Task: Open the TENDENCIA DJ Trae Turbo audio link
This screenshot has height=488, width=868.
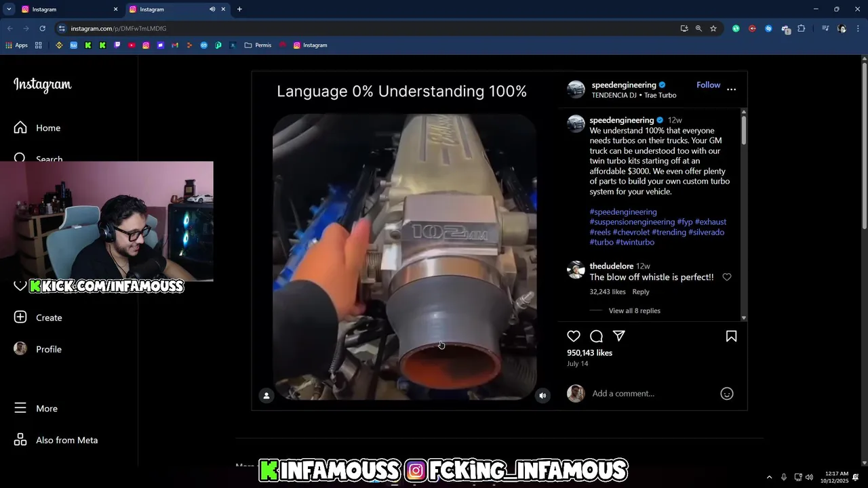Action: [x=633, y=96]
